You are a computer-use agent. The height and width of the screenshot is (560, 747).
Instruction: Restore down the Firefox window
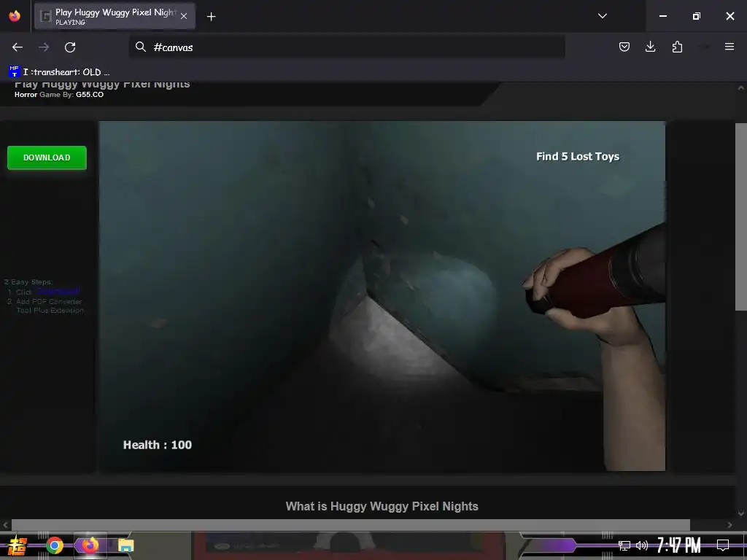(x=696, y=16)
